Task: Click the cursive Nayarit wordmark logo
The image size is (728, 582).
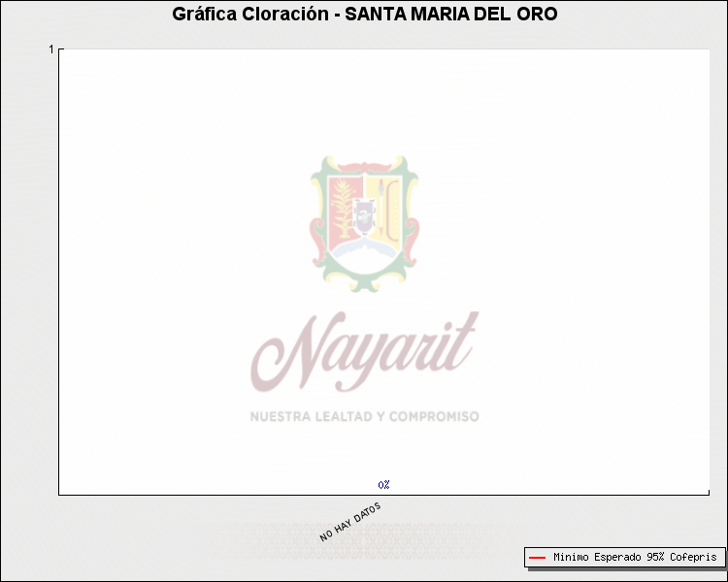Action: point(364,351)
